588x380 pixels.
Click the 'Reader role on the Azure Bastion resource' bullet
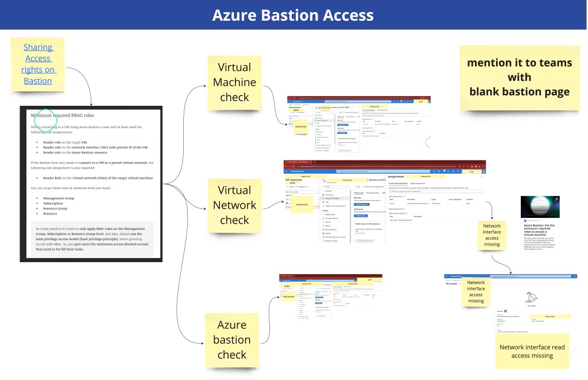75,152
